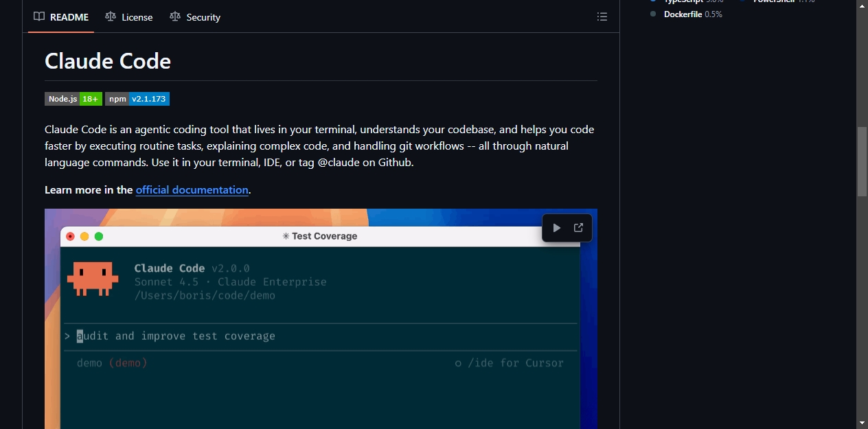Click the scrollbar up arrow

click(862, 5)
